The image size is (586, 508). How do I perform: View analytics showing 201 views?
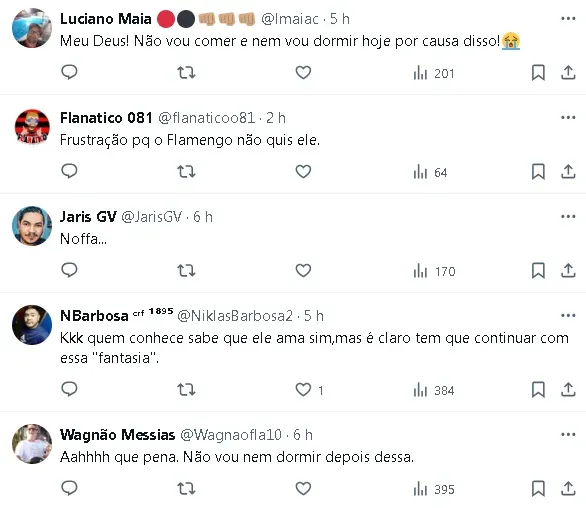pos(434,73)
